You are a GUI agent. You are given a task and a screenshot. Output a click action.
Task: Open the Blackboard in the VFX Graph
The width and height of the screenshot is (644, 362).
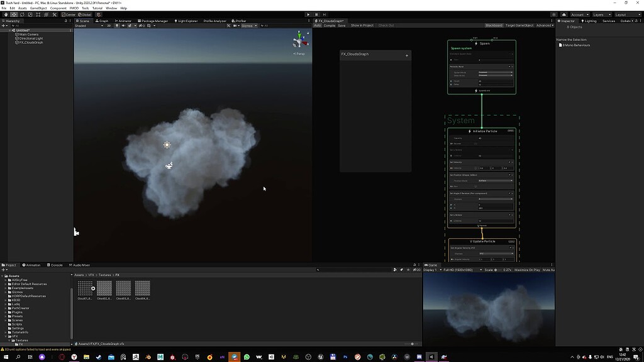point(494,25)
